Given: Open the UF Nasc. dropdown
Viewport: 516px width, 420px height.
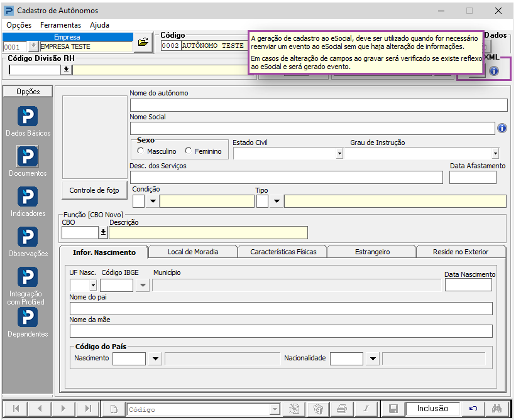Looking at the screenshot, I should 93,285.
